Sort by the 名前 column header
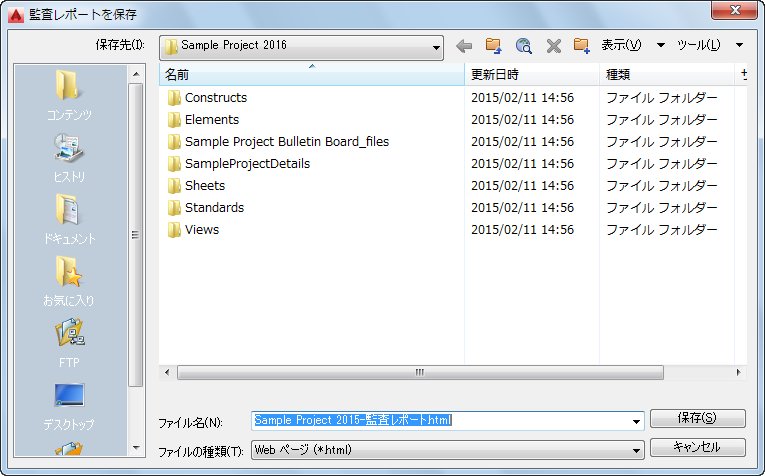The image size is (765, 476). point(312,75)
